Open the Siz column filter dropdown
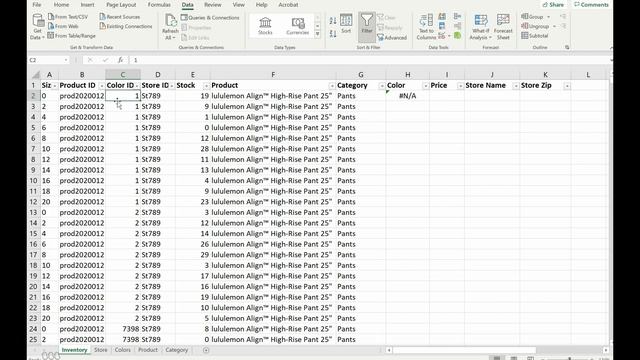The width and height of the screenshot is (640, 360). click(55, 86)
